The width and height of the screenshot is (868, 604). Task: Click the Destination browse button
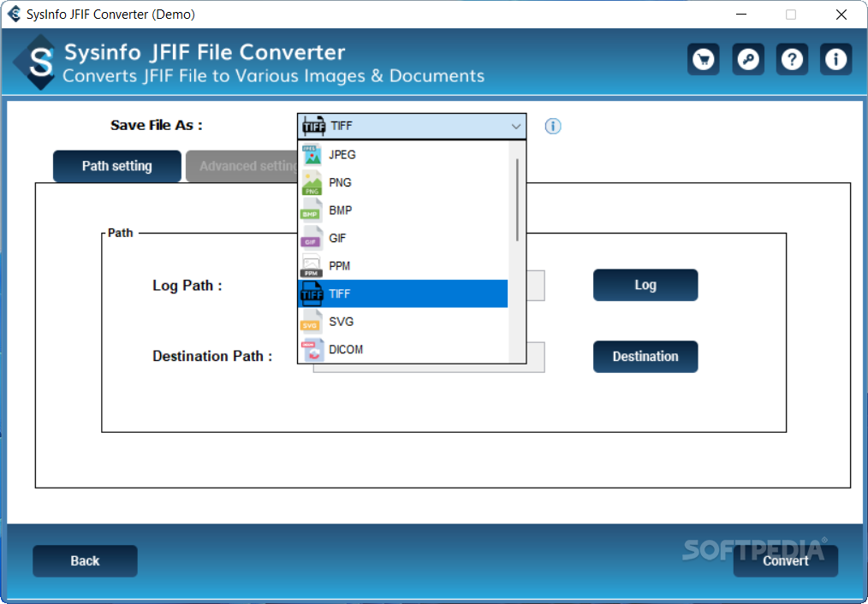(645, 356)
